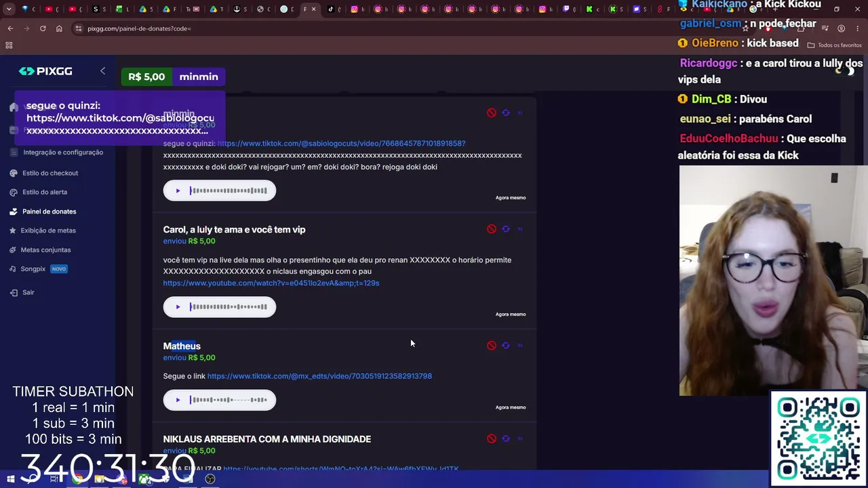Play the Matheus donation audio

(178, 400)
